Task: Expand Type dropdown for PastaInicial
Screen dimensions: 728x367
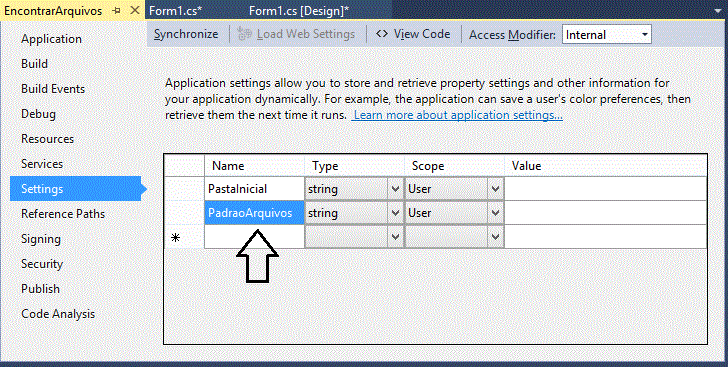Action: coord(396,189)
